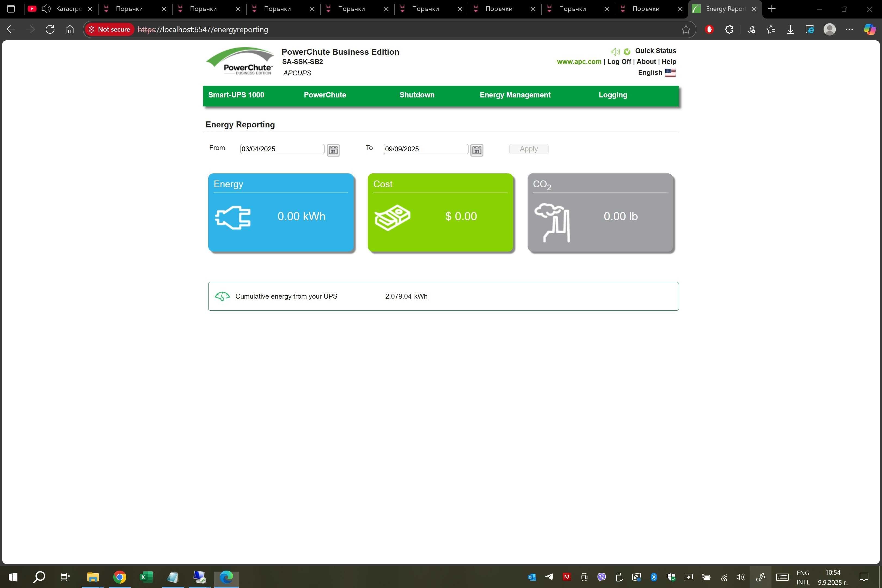This screenshot has width=882, height=588.
Task: Click the browser address bar URL
Action: click(203, 30)
